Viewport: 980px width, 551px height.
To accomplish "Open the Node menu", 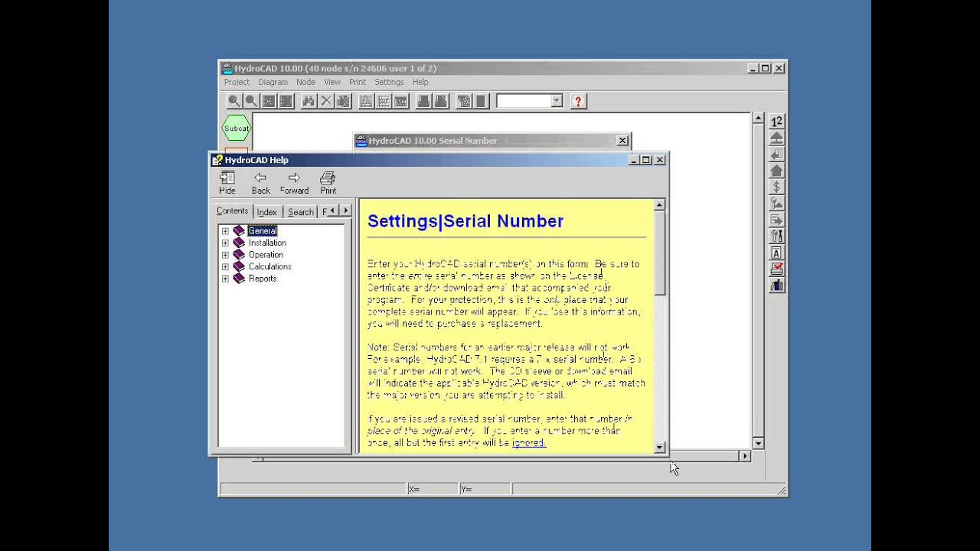I will click(x=305, y=82).
